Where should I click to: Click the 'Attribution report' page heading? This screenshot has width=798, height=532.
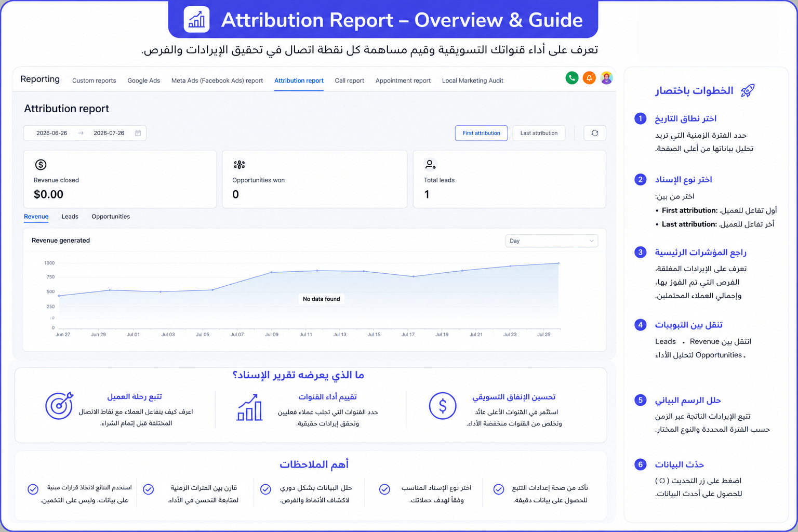[x=66, y=109]
